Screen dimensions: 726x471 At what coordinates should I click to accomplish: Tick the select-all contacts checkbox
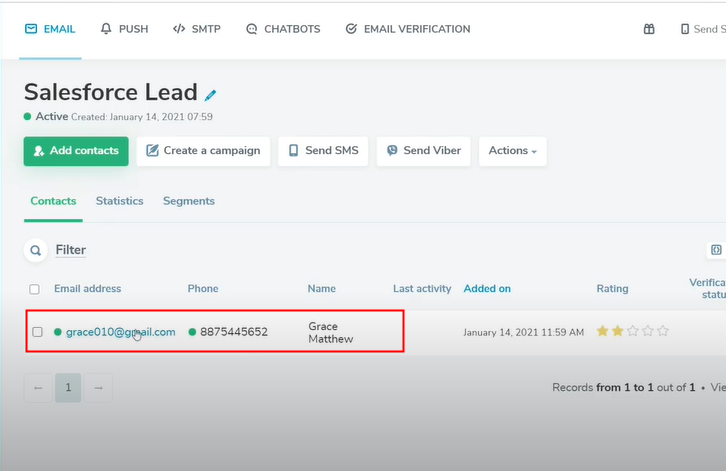[34, 289]
